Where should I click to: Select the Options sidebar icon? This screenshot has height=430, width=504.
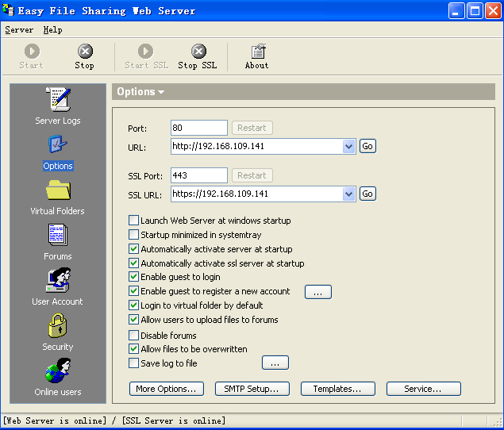point(57,144)
